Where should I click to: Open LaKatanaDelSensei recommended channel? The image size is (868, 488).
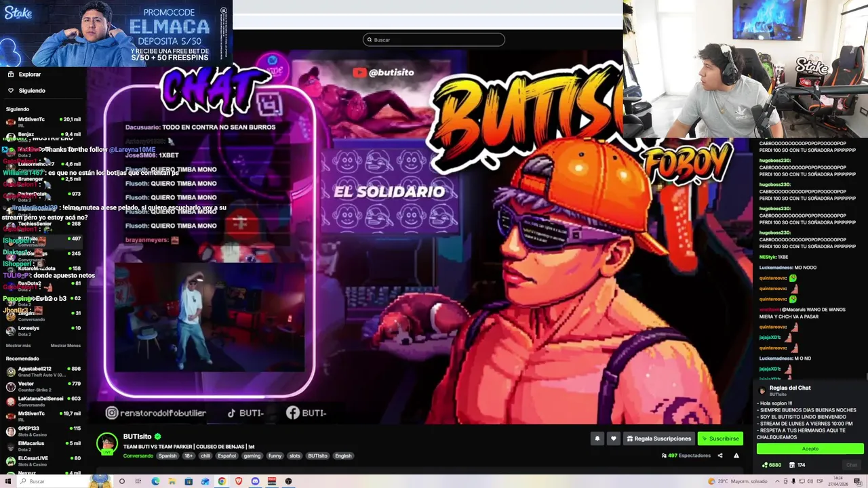click(x=43, y=401)
